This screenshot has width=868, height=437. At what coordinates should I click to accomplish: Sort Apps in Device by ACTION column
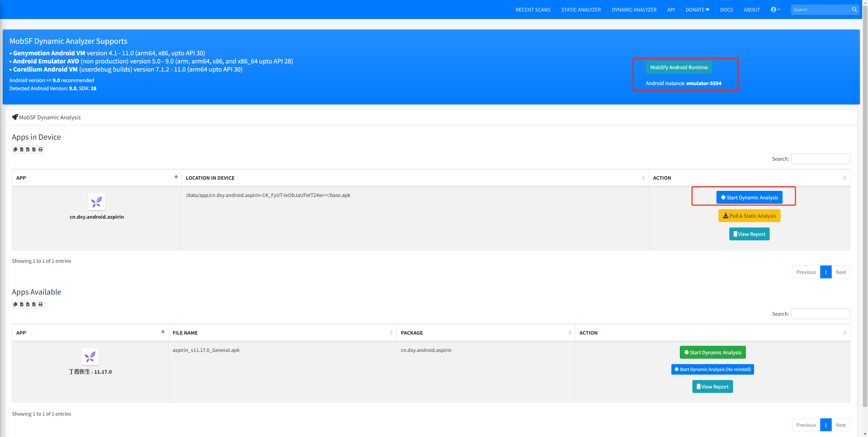click(x=749, y=178)
